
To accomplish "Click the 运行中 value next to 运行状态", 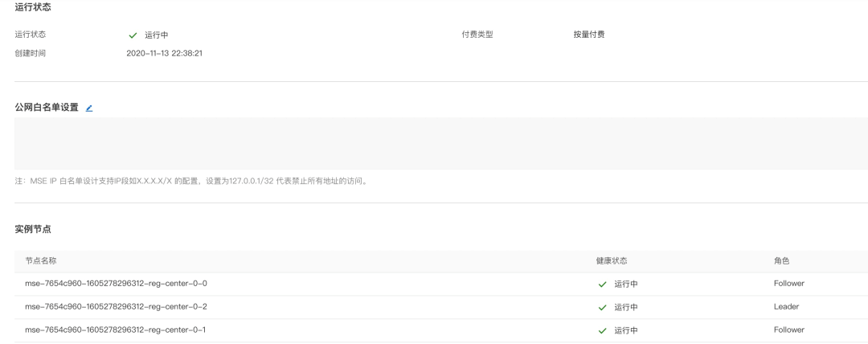I will [157, 35].
